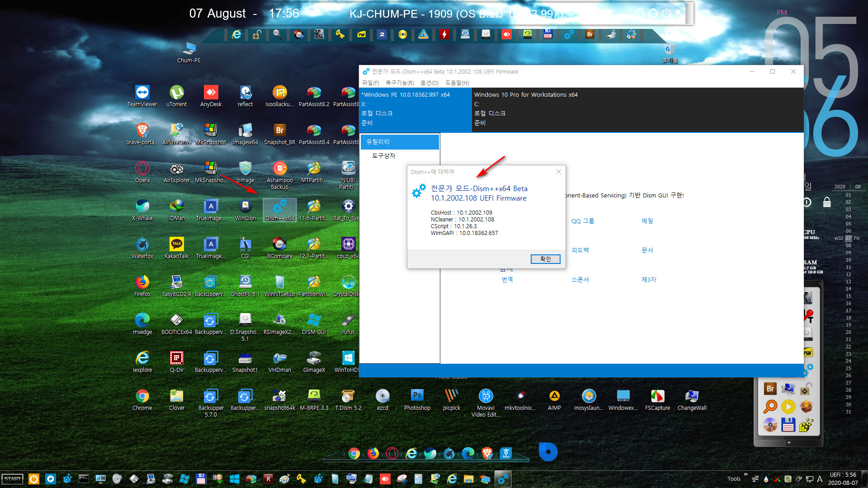Open the Q-Dir desktop icon
868x488 pixels.
(x=176, y=362)
